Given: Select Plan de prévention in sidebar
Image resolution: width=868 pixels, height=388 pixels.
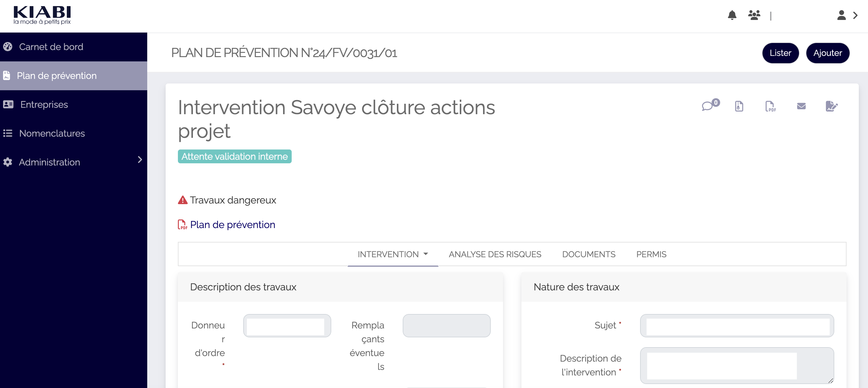Looking at the screenshot, I should 73,76.
